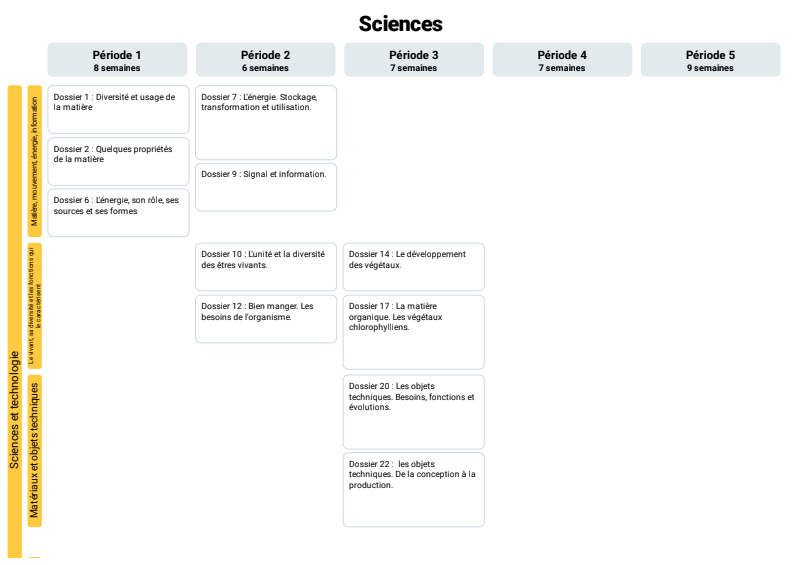Click the Période 3 header box
This screenshot has width=800, height=565.
pyautogui.click(x=414, y=60)
